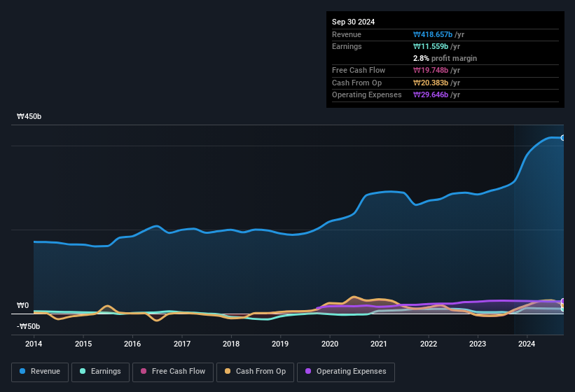
Task: Click the ₩418.657b revenue value in tooltip
Action: [437, 34]
